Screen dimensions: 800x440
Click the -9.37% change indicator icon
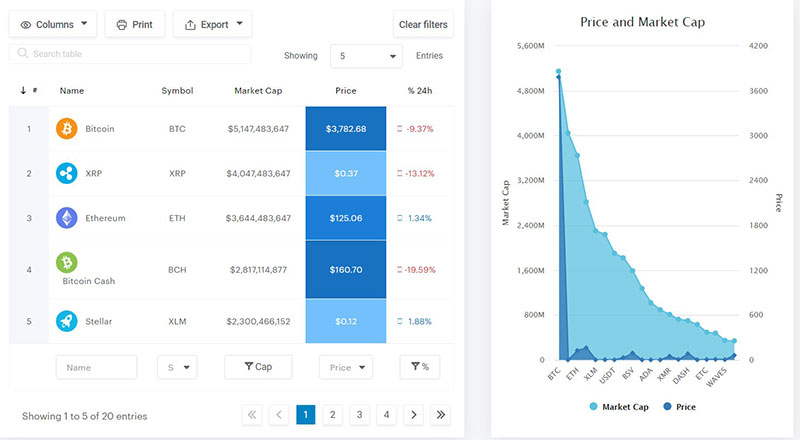[399, 129]
